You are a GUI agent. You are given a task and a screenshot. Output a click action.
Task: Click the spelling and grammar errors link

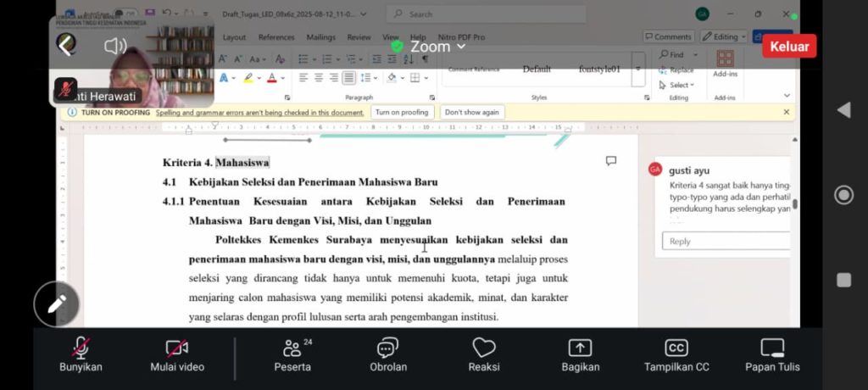click(259, 113)
